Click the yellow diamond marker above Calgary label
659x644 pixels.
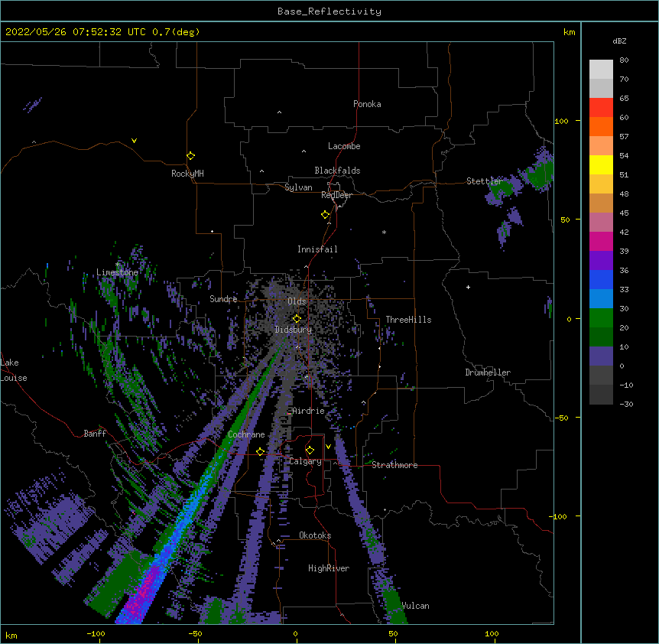tap(310, 450)
